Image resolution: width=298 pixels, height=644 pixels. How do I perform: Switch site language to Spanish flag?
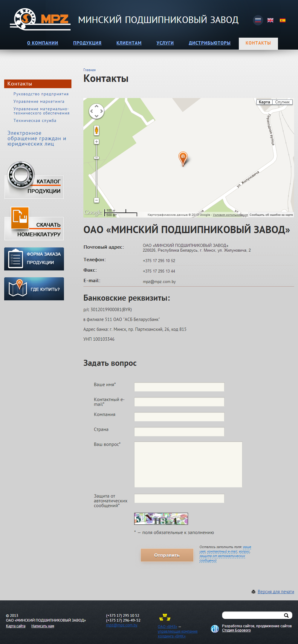(282, 20)
